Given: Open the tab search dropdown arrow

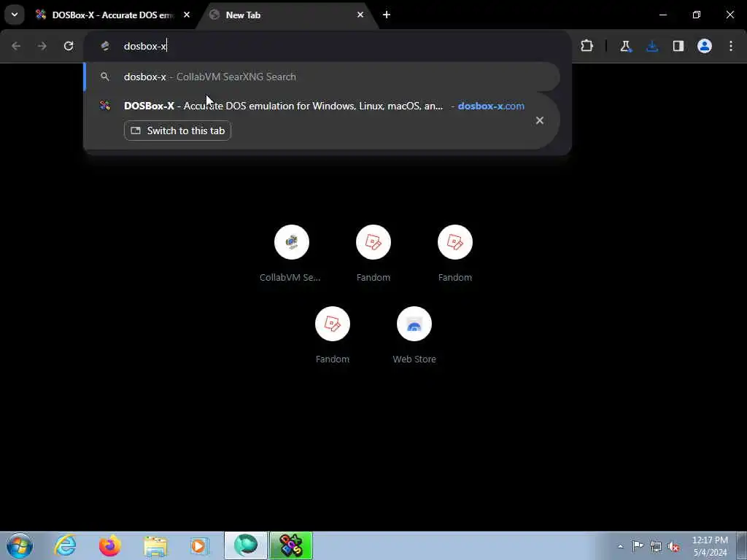Looking at the screenshot, I should point(15,15).
